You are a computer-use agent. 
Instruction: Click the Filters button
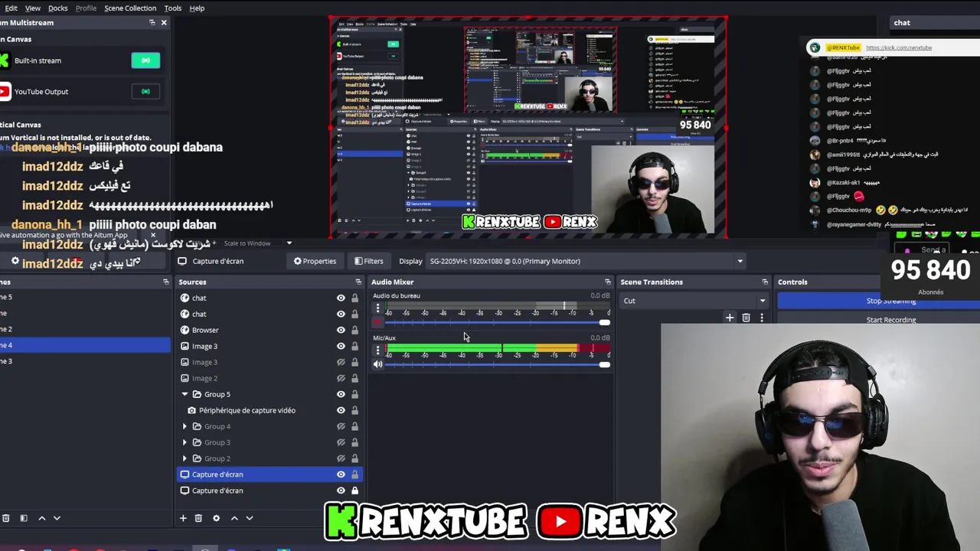click(x=368, y=261)
